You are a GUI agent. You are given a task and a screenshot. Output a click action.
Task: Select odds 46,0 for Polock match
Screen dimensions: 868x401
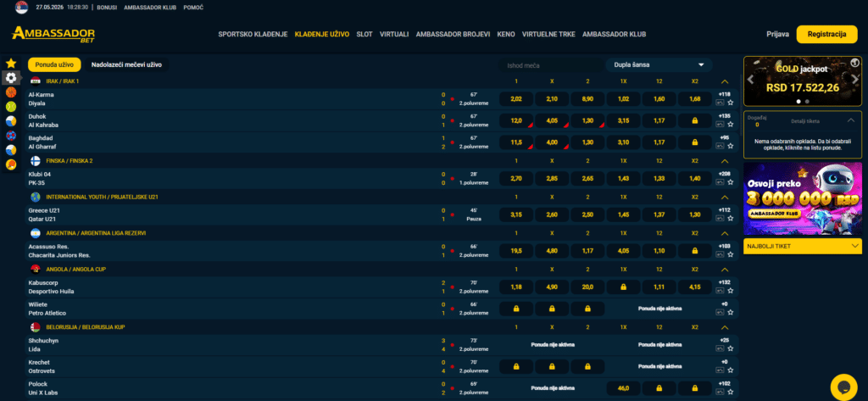coord(623,388)
